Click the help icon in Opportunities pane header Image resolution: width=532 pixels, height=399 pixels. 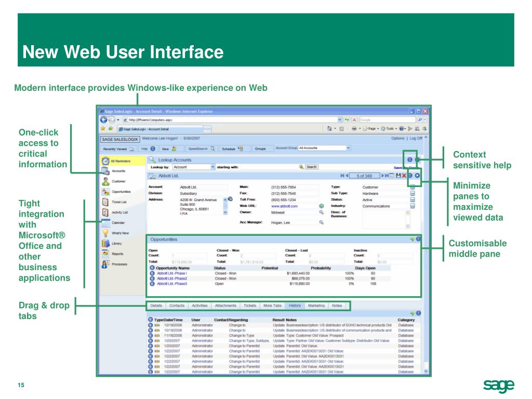click(418, 239)
